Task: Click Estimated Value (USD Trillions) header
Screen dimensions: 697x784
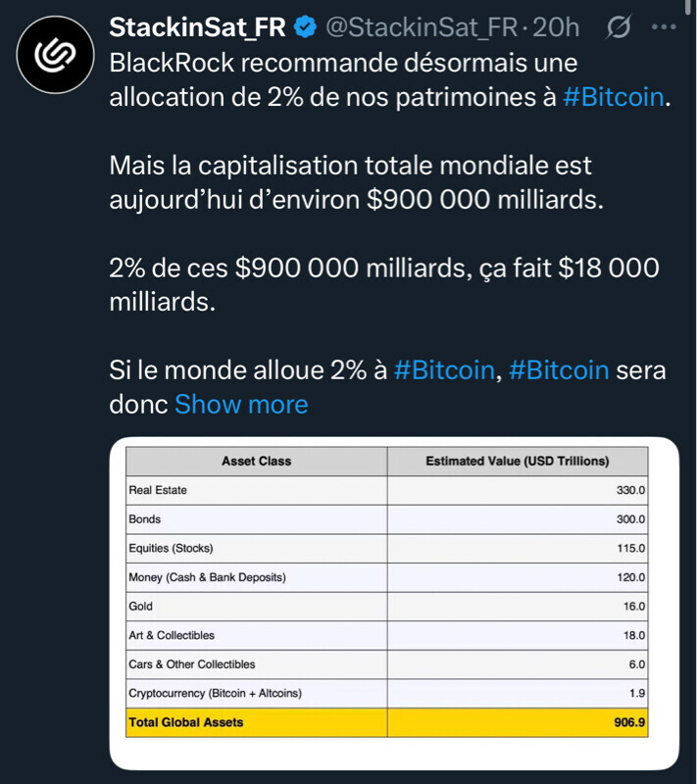Action: (518, 461)
